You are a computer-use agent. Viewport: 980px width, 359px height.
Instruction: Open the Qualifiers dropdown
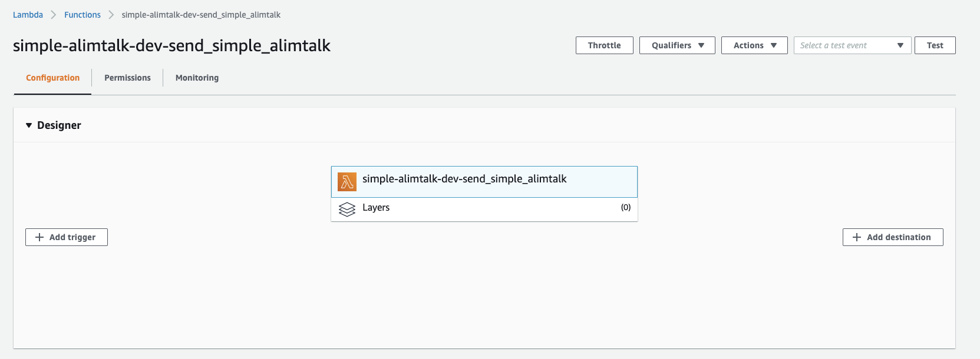[677, 45]
